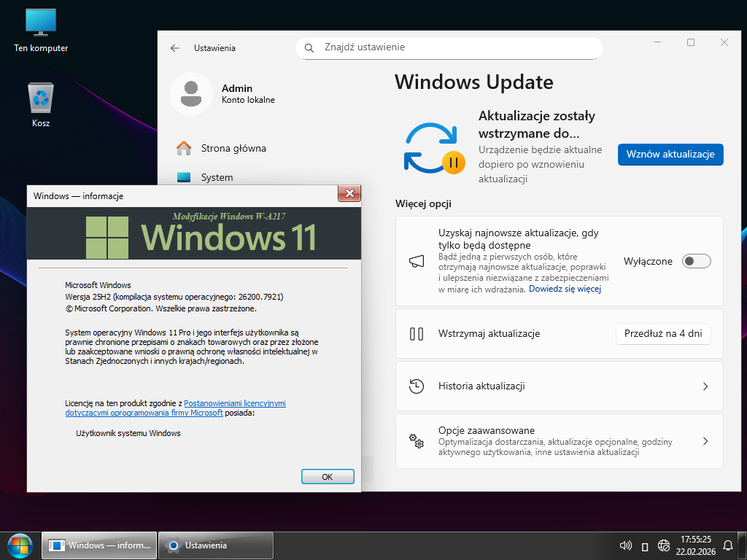Viewport: 747px width, 560px height.
Task: Switch to Ustawienia taskbar button
Action: pyautogui.click(x=216, y=545)
